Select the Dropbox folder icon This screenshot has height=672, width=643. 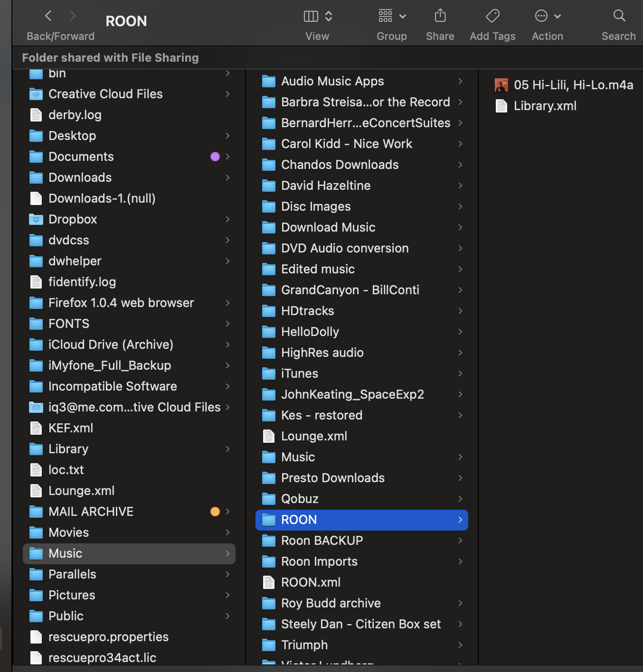coord(36,219)
